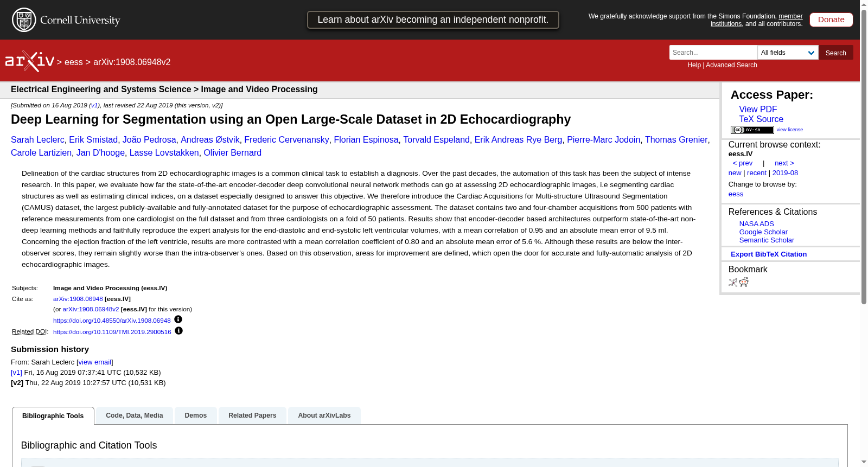Go to next paper with next link
The height and width of the screenshot is (467, 868).
click(784, 163)
